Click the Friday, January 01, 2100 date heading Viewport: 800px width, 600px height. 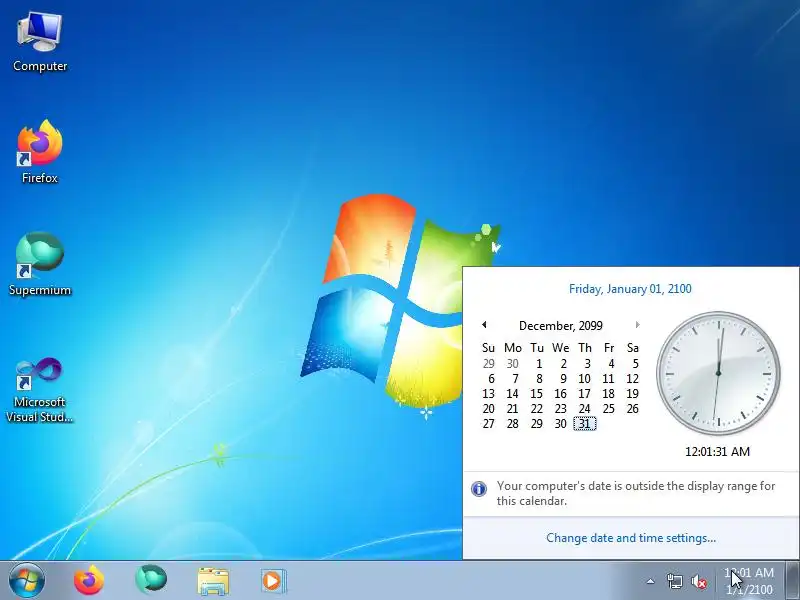[x=630, y=289]
